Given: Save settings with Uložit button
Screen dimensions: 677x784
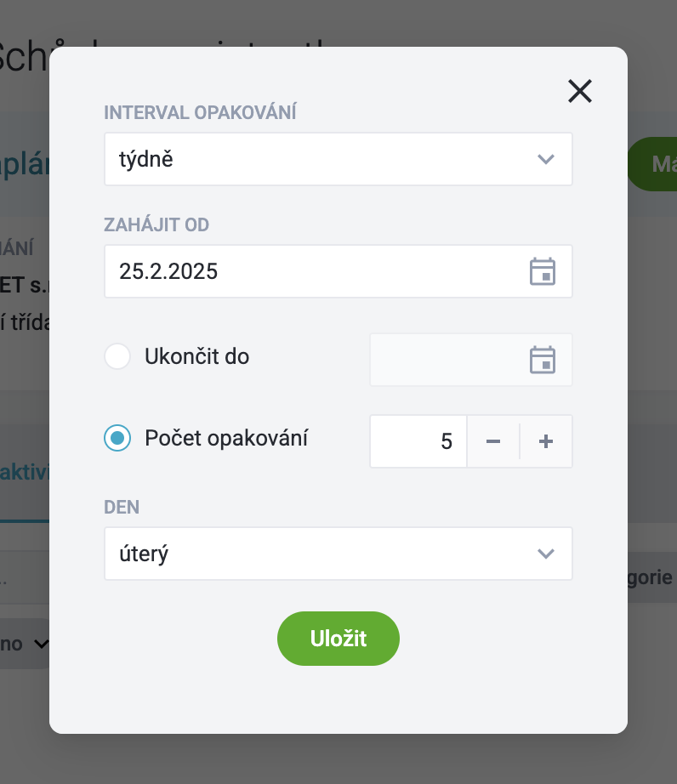Looking at the screenshot, I should [338, 639].
